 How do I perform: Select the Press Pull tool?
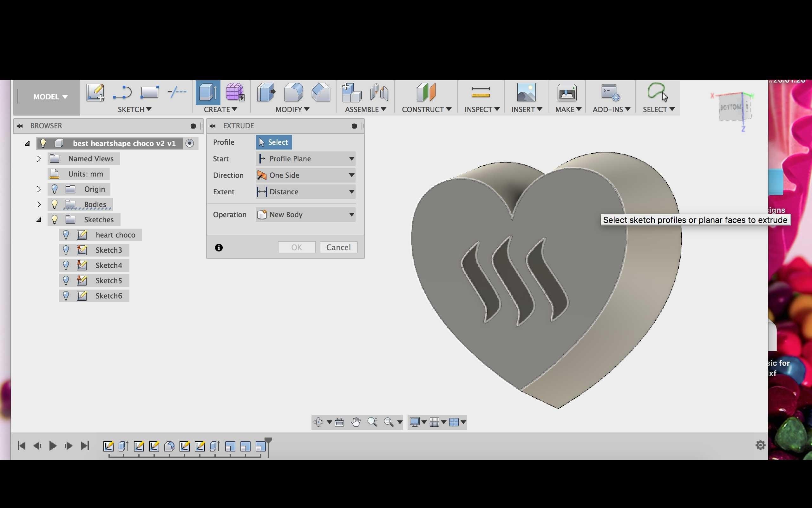[x=266, y=92]
